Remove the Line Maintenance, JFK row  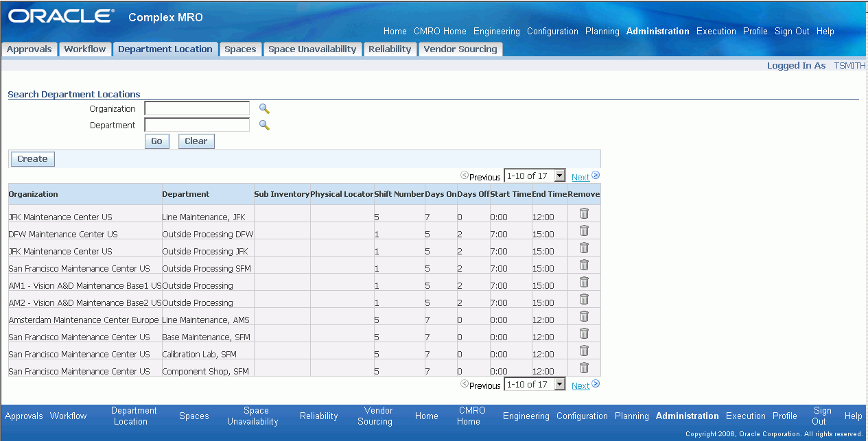click(584, 213)
